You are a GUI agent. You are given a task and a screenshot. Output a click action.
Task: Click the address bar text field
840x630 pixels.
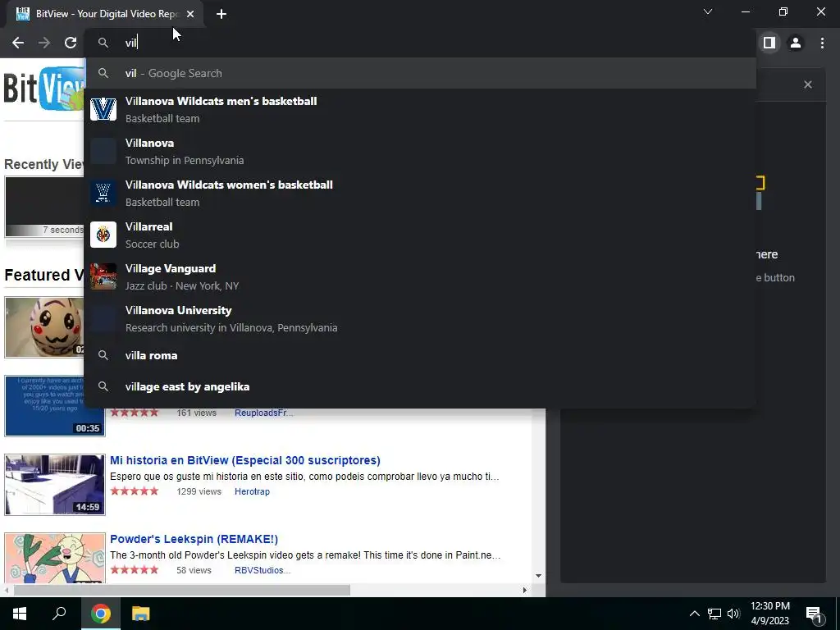pyautogui.click(x=420, y=43)
